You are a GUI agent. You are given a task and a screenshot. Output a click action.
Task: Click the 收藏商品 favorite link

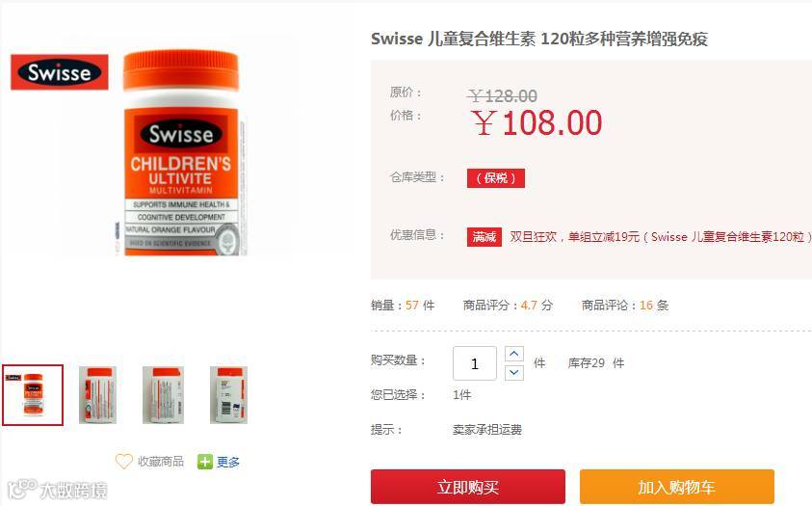161,462
